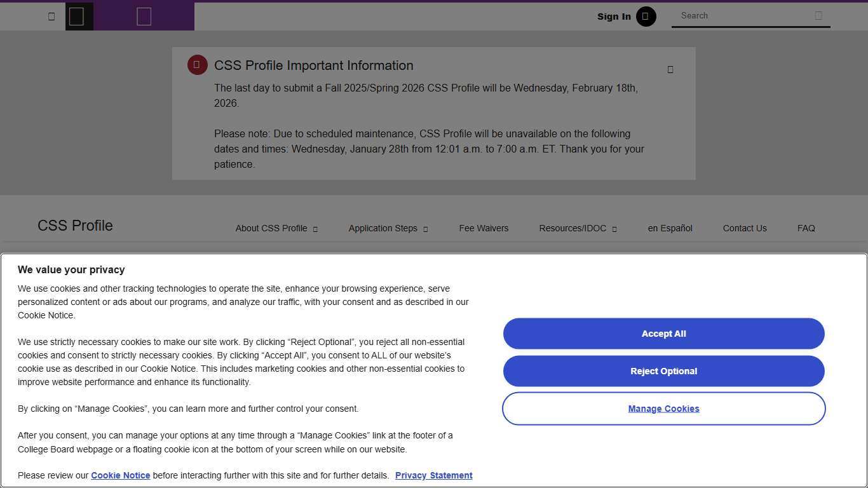The image size is (868, 488).
Task: Open the FAQ section
Action: coord(806,228)
